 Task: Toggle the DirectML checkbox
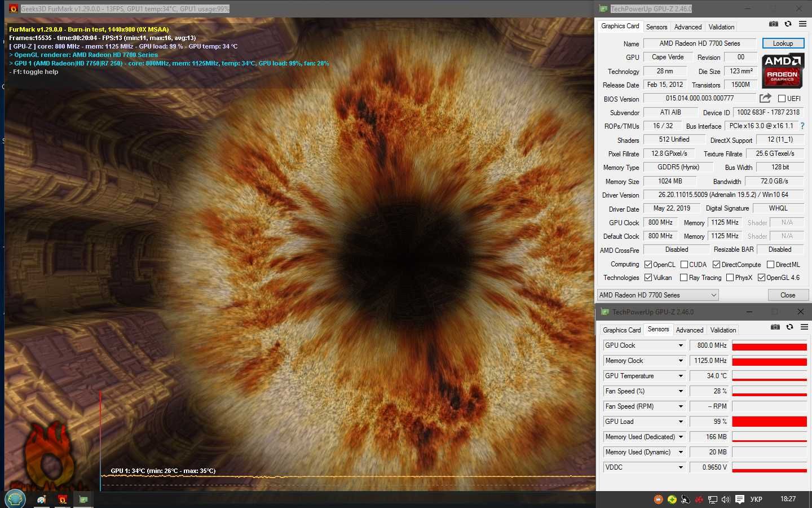pyautogui.click(x=770, y=265)
